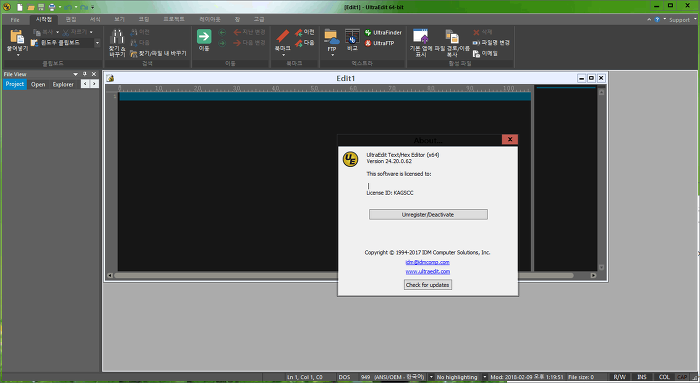Toggle COL column mode in status bar
The height and width of the screenshot is (383, 700).
click(664, 377)
